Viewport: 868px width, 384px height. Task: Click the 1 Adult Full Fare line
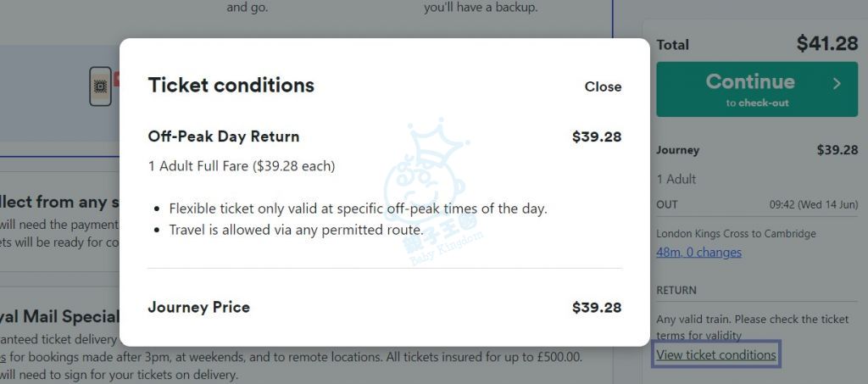tap(241, 166)
